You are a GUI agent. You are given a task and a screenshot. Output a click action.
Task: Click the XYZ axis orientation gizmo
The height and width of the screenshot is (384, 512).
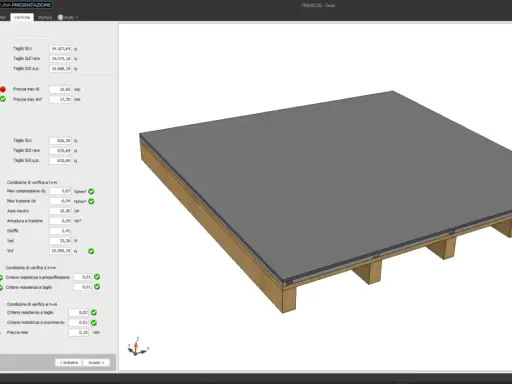click(x=137, y=347)
